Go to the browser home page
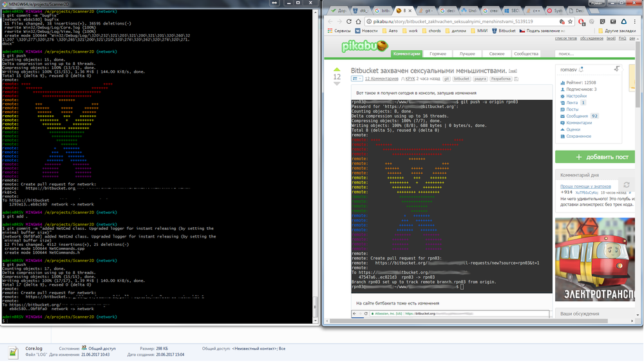The height and width of the screenshot is (363, 644). pyautogui.click(x=358, y=21)
